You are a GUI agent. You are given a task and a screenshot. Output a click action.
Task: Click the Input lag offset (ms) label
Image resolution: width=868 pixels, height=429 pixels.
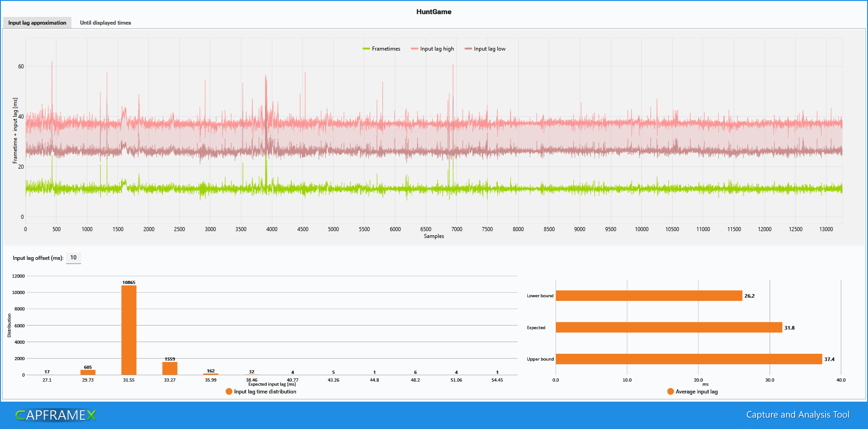[38, 258]
